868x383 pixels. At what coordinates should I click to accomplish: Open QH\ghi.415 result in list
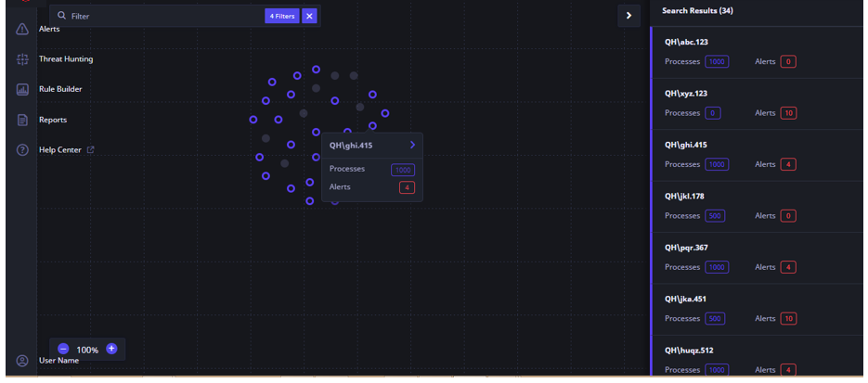tap(759, 155)
